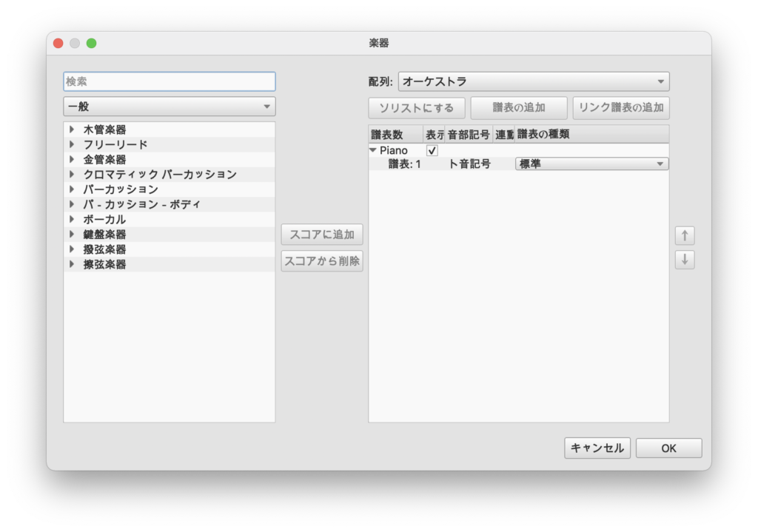The image size is (758, 532).
Task: Click the move up arrow button
Action: click(685, 236)
